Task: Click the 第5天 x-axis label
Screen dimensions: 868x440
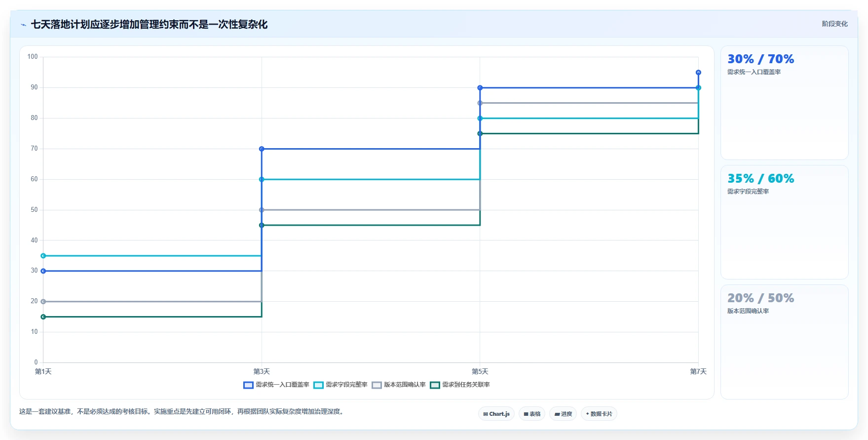Action: coord(480,371)
